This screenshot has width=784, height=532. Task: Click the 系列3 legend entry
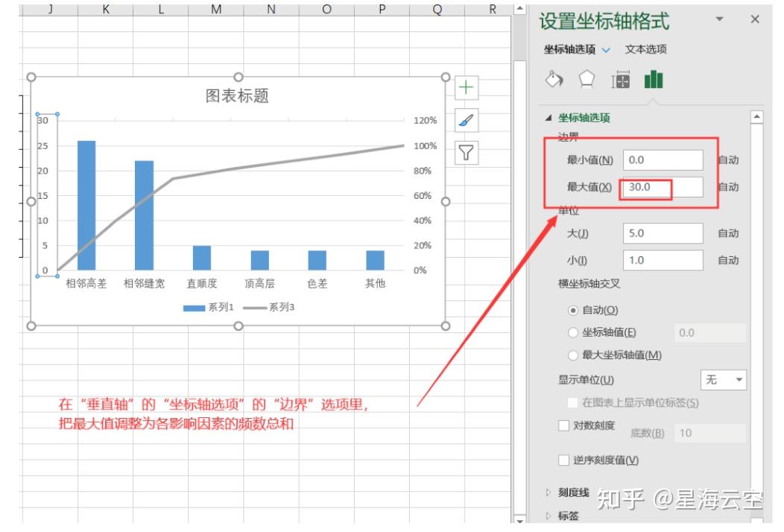click(269, 307)
